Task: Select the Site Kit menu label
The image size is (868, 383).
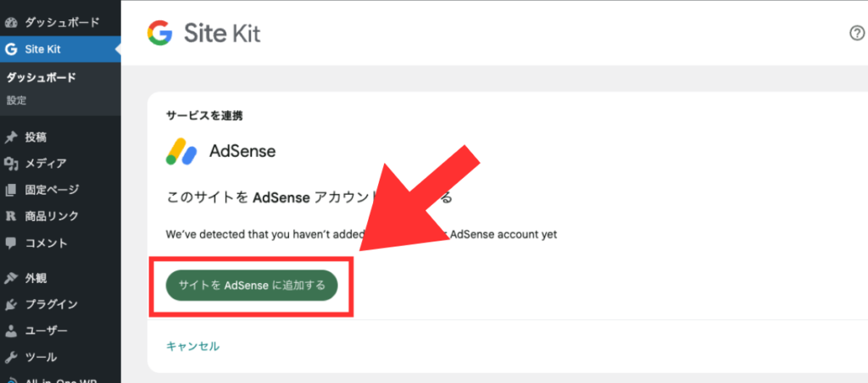Action: point(42,49)
